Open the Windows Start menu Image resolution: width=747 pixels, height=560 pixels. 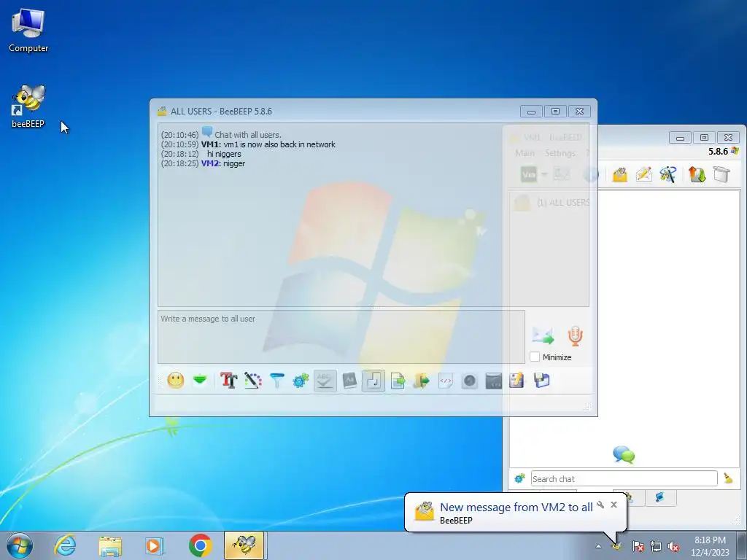click(20, 545)
